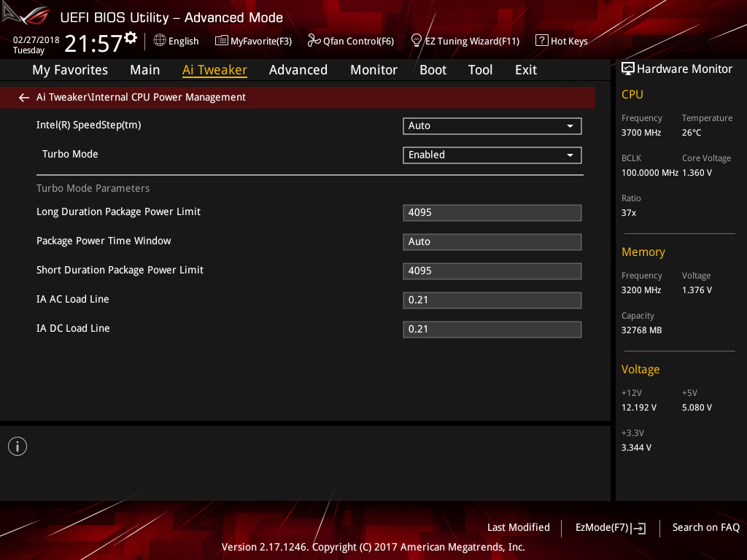Image resolution: width=747 pixels, height=560 pixels.
Task: Go to the Boot tab
Action: (x=433, y=70)
